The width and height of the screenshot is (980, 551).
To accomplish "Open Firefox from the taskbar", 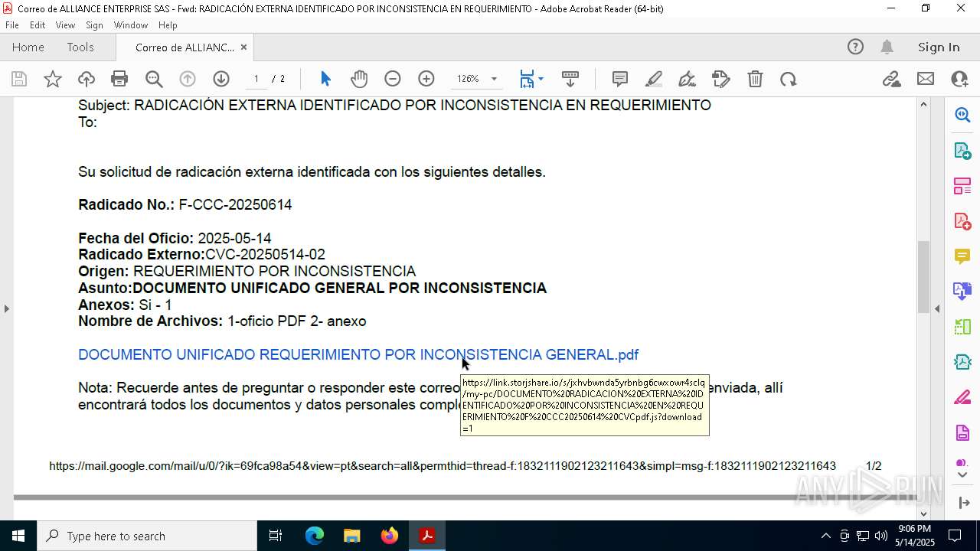I will tap(389, 536).
